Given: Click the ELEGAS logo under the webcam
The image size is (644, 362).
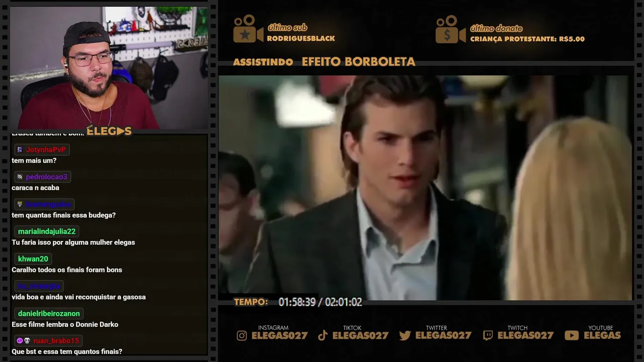Looking at the screenshot, I should (109, 131).
